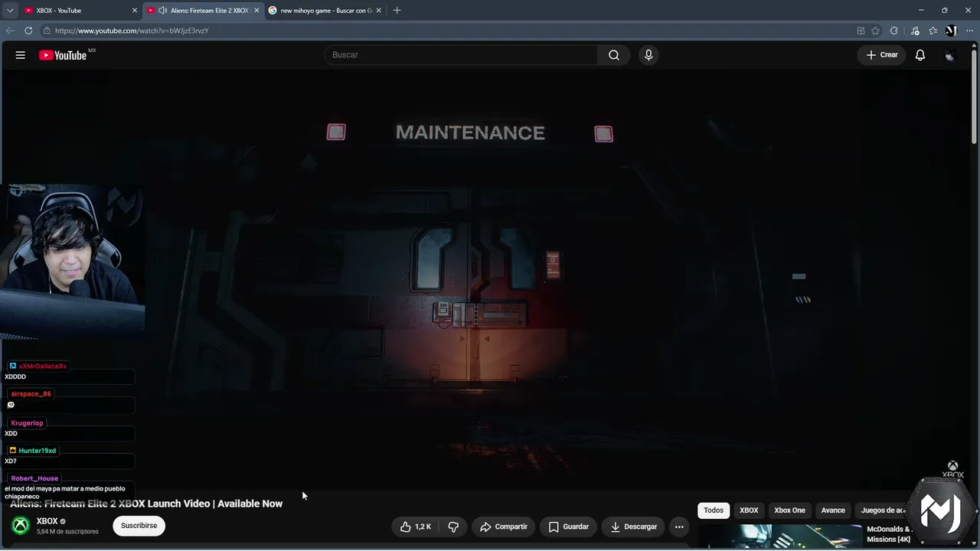
Task: Click the video title Aliens: Fireteam Elite 2
Action: 146,504
